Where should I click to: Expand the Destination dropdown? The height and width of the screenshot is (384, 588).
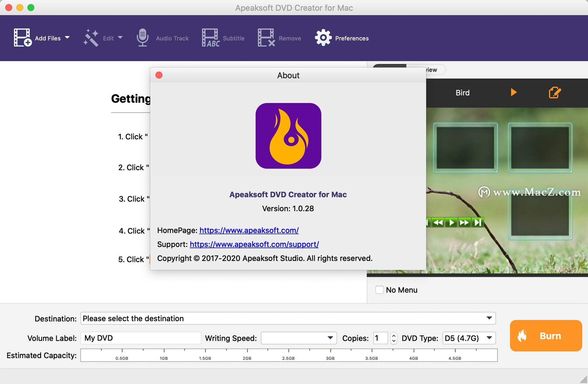pyautogui.click(x=489, y=318)
